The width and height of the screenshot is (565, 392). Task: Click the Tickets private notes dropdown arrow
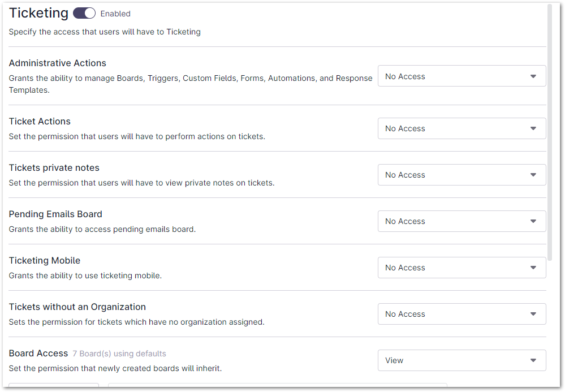(x=533, y=175)
